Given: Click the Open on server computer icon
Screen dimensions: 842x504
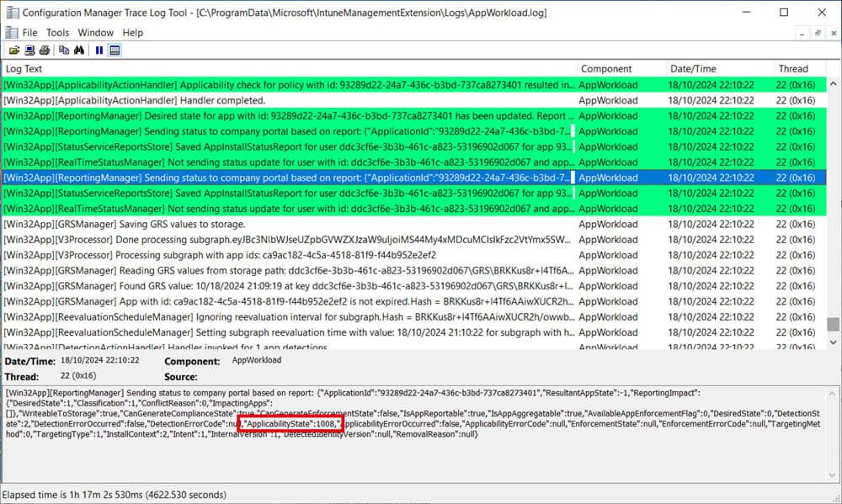Looking at the screenshot, I should (x=29, y=50).
